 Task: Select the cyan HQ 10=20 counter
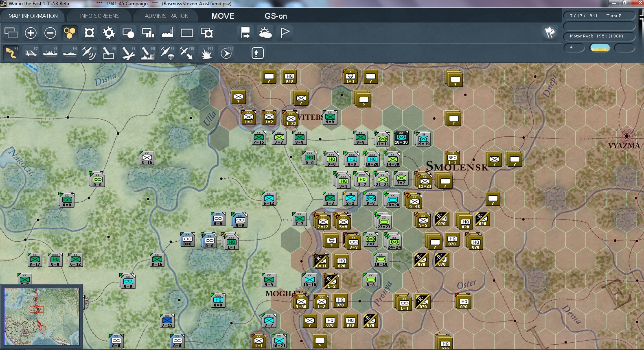372,159
